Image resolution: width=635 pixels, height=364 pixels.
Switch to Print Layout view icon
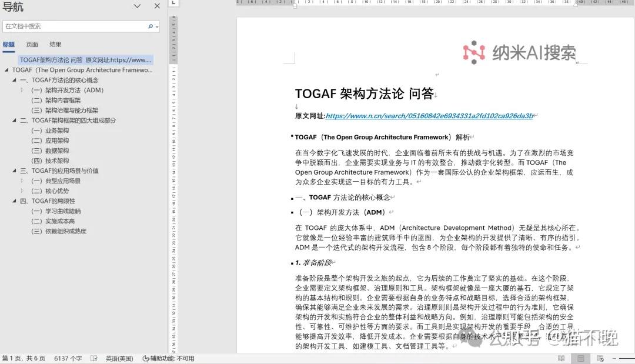(581, 358)
